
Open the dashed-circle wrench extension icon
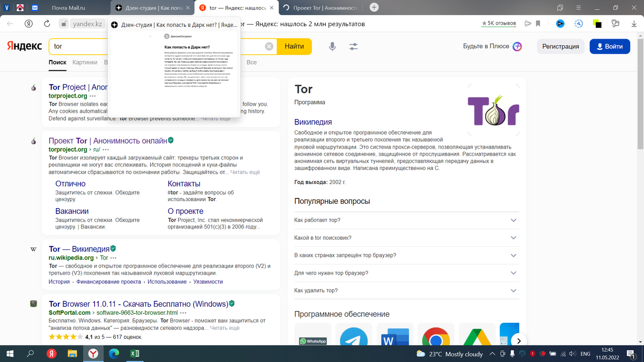point(579,24)
